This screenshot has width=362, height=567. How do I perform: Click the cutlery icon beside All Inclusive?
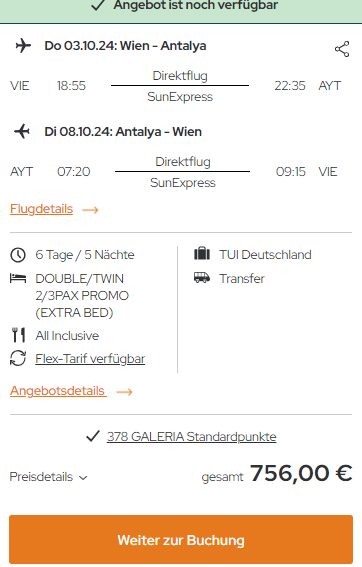(x=18, y=335)
